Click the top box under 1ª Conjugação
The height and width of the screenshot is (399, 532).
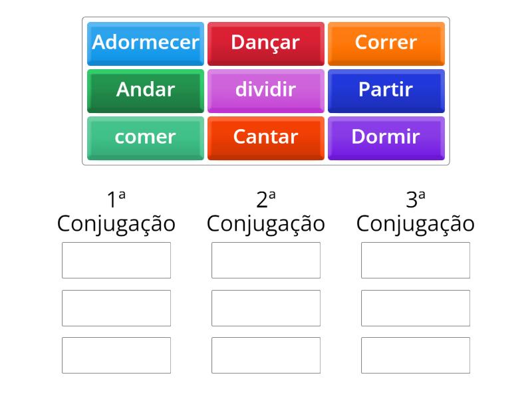coord(116,260)
